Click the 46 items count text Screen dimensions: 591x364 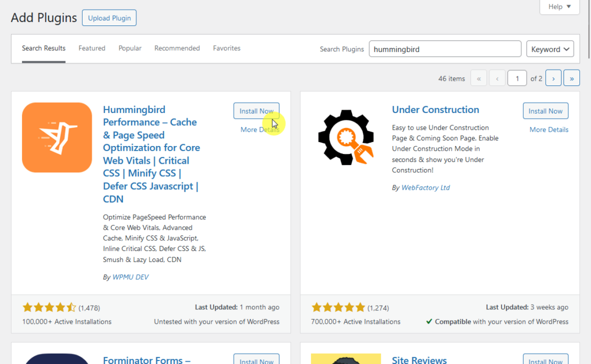[x=451, y=79]
